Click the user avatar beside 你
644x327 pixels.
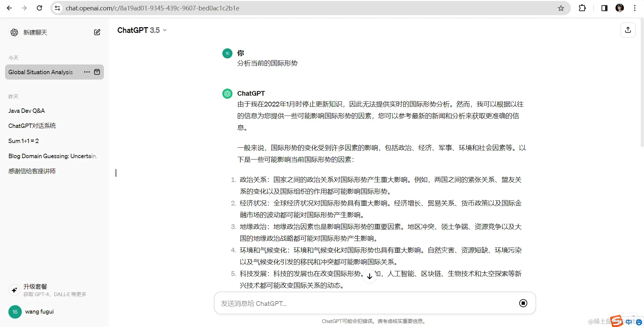tap(227, 53)
